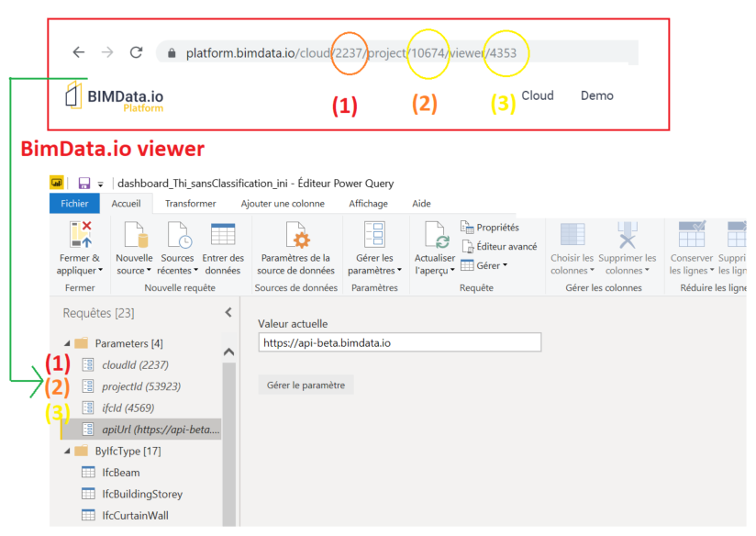Open the Éditeur avancé
The image size is (756, 536).
(x=499, y=247)
